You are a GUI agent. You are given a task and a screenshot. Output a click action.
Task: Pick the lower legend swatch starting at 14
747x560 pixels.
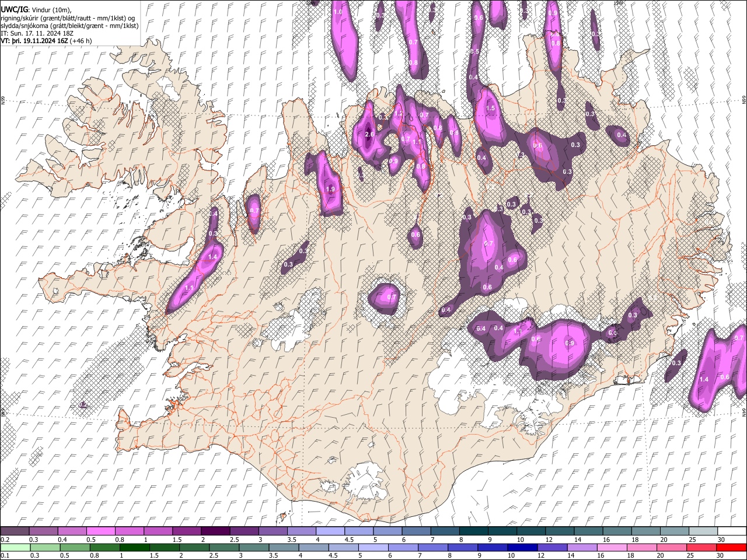point(582,547)
